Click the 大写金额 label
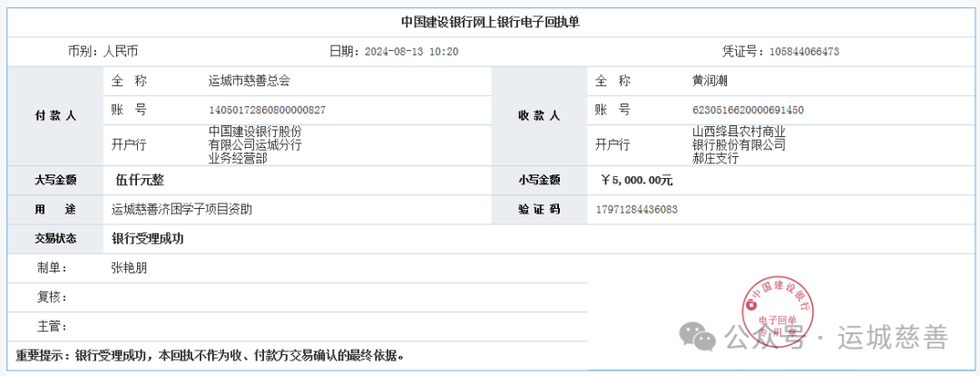 (x=55, y=180)
